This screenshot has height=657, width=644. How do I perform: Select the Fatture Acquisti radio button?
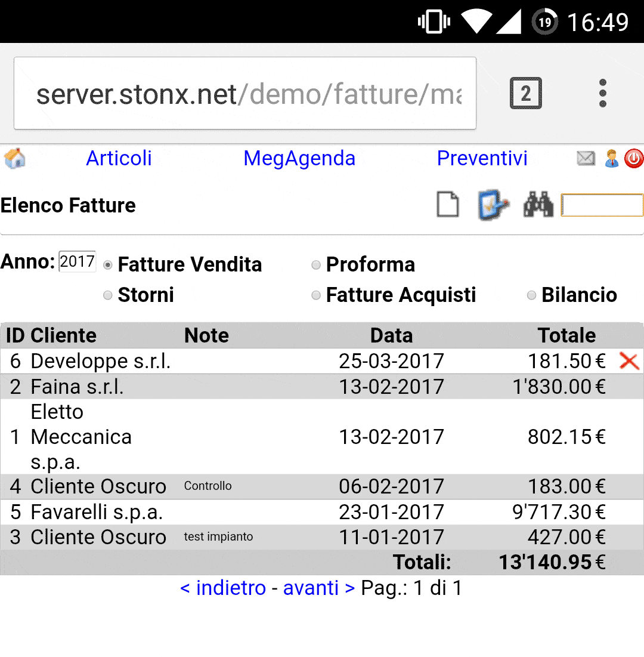click(316, 295)
